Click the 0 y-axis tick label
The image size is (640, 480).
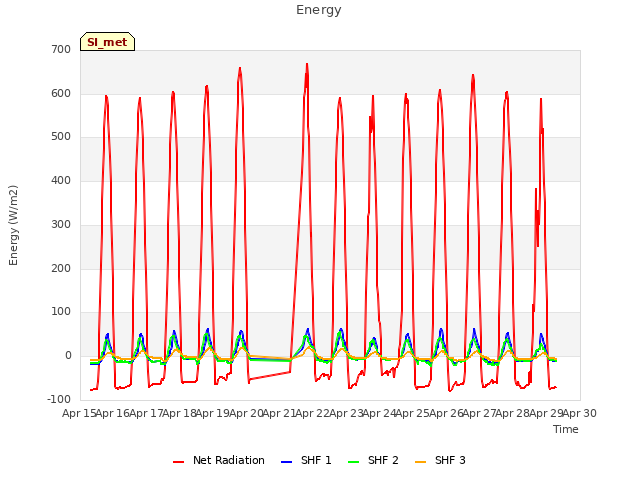pos(68,356)
